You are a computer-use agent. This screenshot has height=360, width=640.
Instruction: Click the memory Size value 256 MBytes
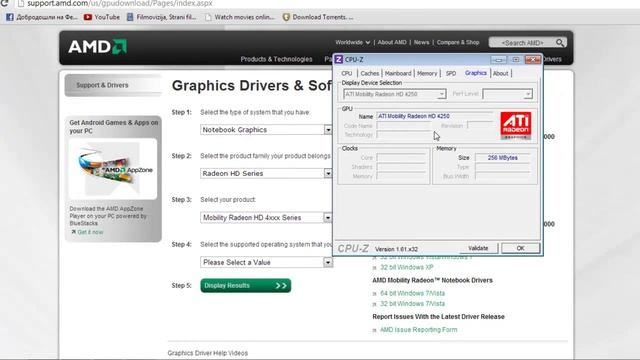click(502, 158)
